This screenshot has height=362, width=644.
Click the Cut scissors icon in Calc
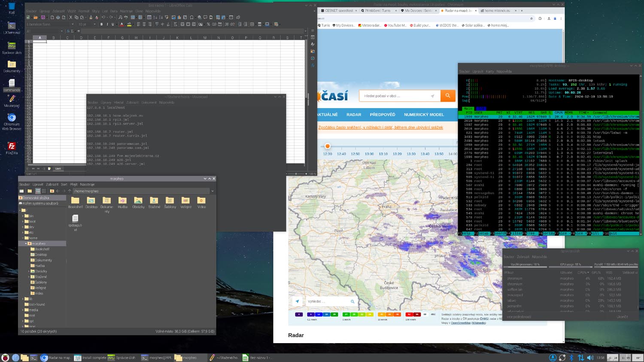click(x=70, y=18)
